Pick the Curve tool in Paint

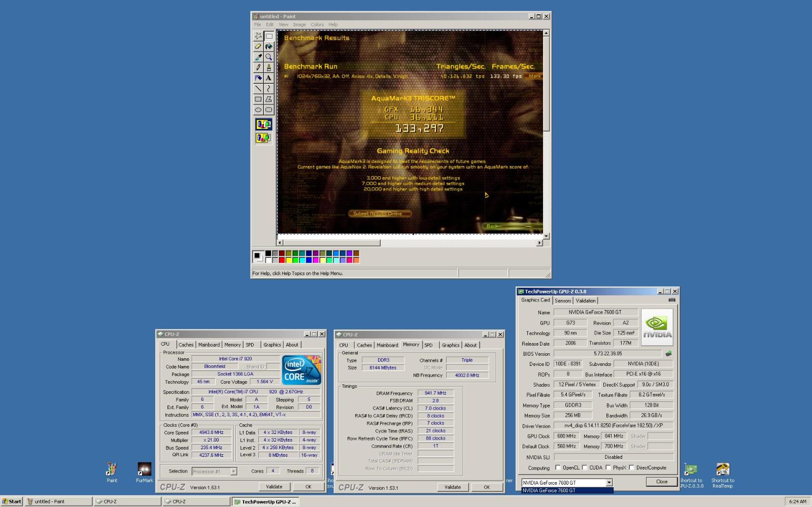[x=269, y=89]
